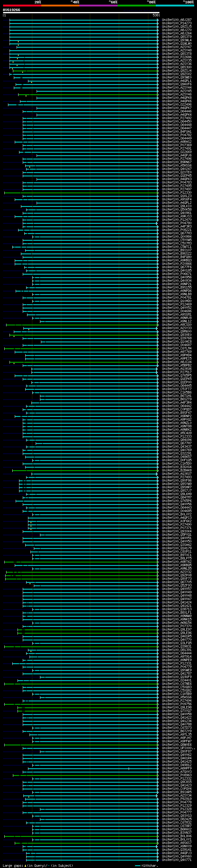The width and height of the screenshot is (197, 868).
Task: Select the UniRef100_P22686 label
Action: click(x=177, y=57)
